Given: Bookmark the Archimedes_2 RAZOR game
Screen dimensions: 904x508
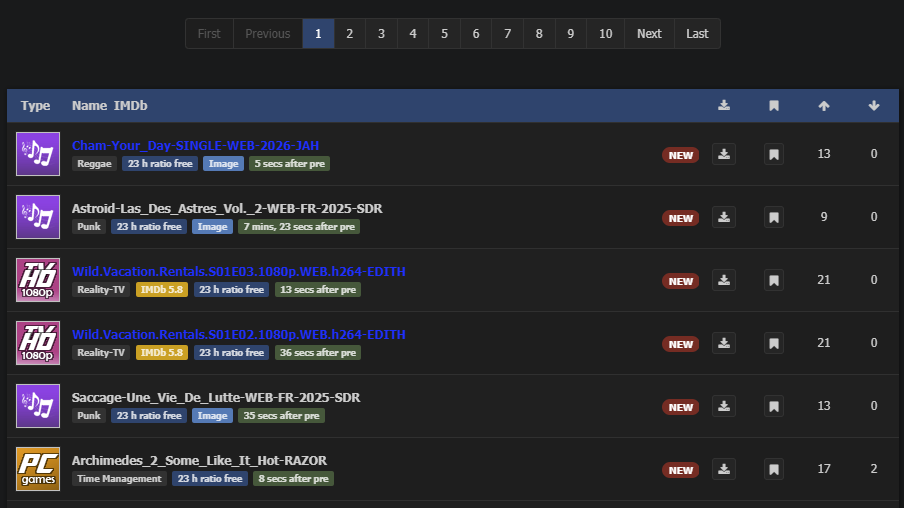Looking at the screenshot, I should point(773,469).
